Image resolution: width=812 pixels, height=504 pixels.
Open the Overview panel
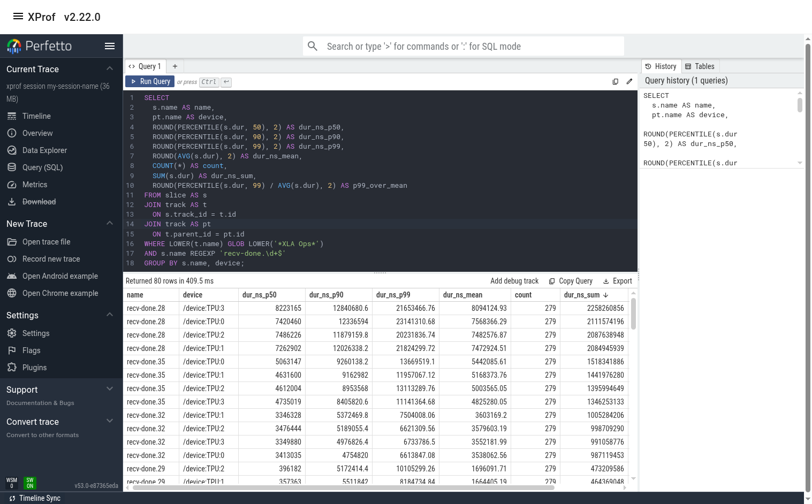[37, 133]
